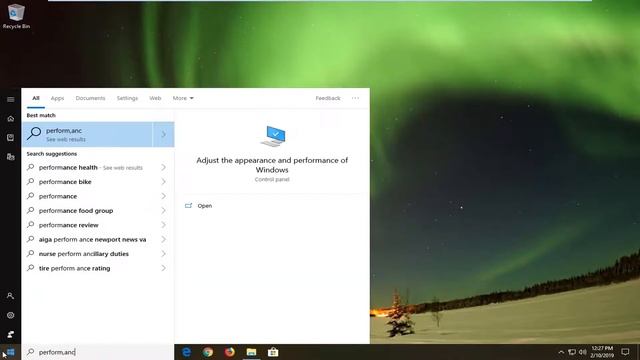Choose nurse perform ancillary duties suggestion

tap(84, 253)
